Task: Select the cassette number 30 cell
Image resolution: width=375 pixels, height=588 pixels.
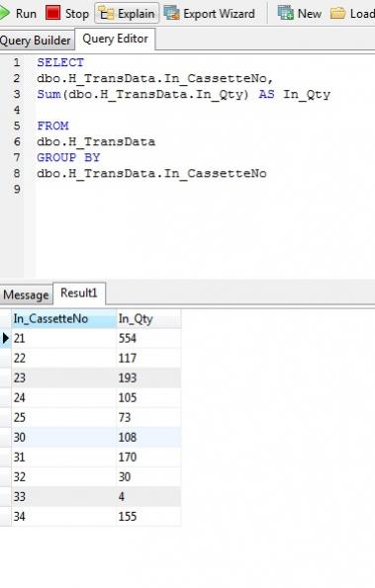Action: (63, 438)
